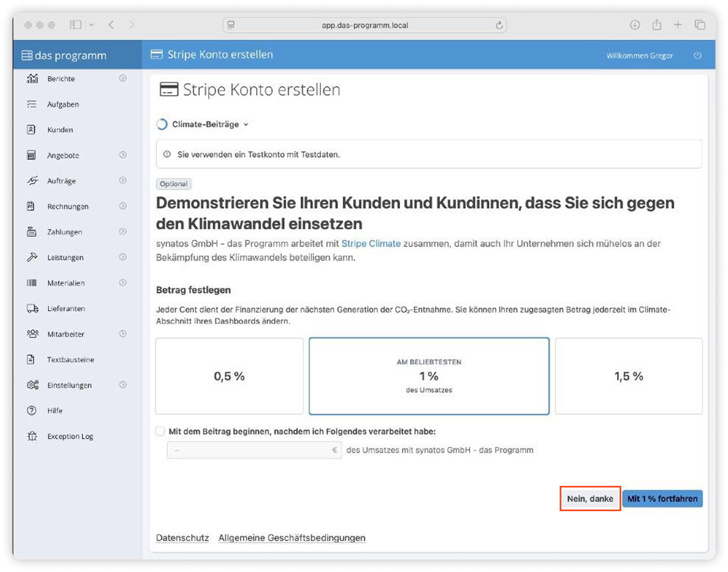
Task: Click the Exception Log bug icon
Action: (32, 436)
